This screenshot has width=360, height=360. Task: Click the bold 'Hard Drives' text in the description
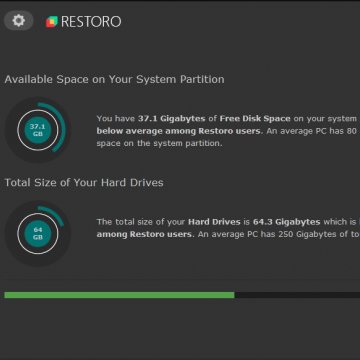click(214, 222)
